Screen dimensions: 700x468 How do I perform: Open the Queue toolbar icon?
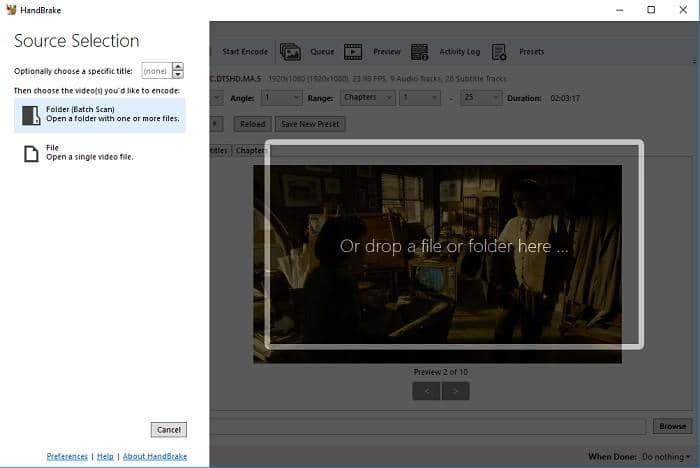[291, 52]
